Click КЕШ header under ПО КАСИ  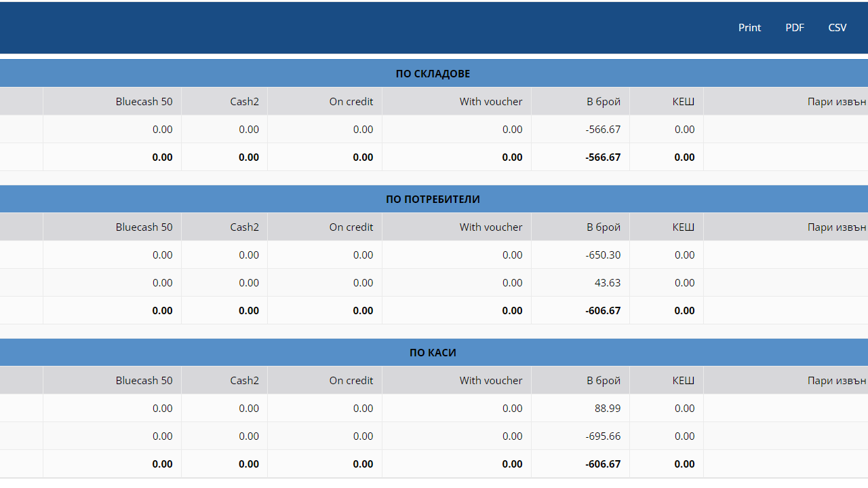click(684, 381)
